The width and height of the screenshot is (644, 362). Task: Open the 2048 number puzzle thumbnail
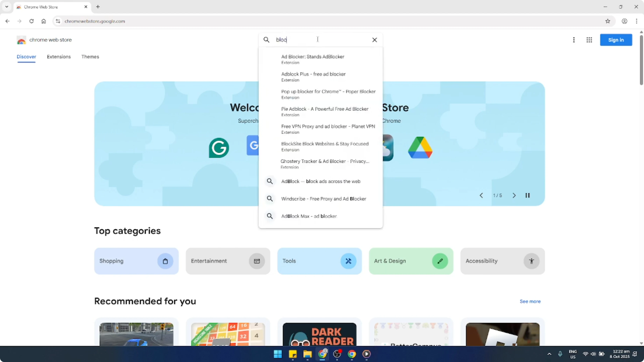pos(228,334)
